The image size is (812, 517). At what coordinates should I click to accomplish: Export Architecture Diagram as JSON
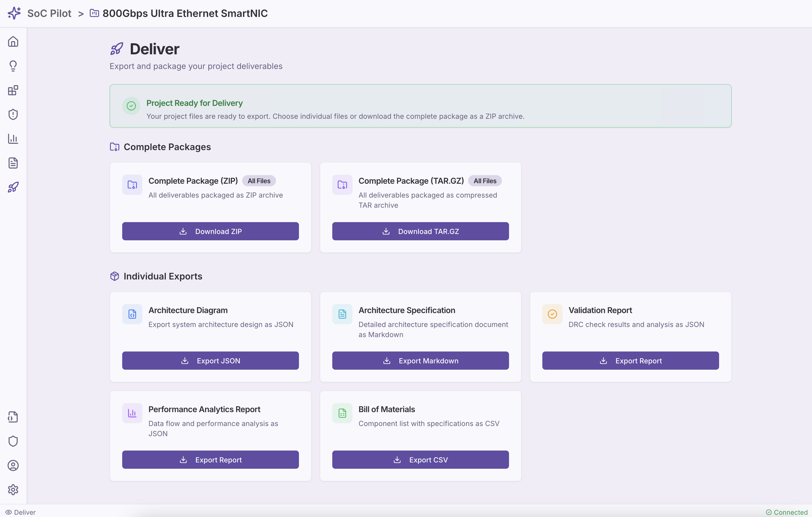click(x=210, y=360)
